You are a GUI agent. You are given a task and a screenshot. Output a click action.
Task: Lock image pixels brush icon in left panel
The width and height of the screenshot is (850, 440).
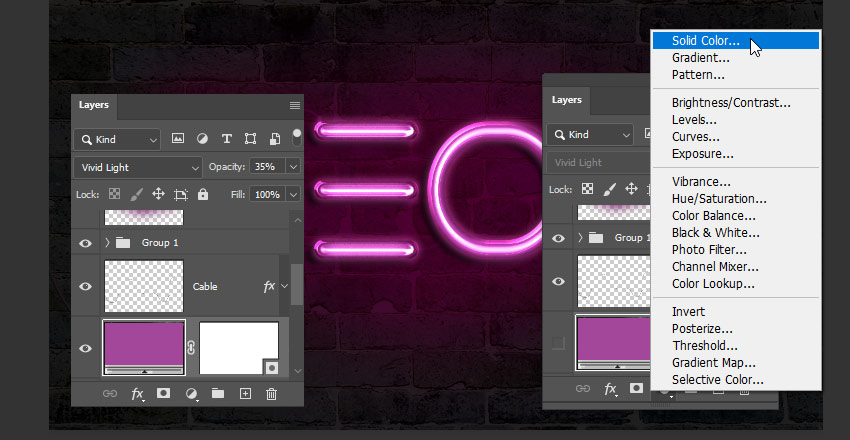[x=137, y=194]
